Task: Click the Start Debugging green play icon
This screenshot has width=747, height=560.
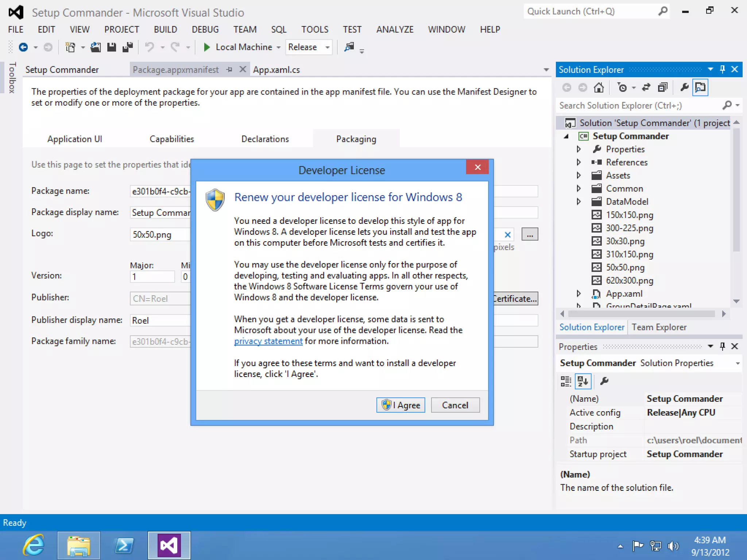Action: click(x=206, y=47)
